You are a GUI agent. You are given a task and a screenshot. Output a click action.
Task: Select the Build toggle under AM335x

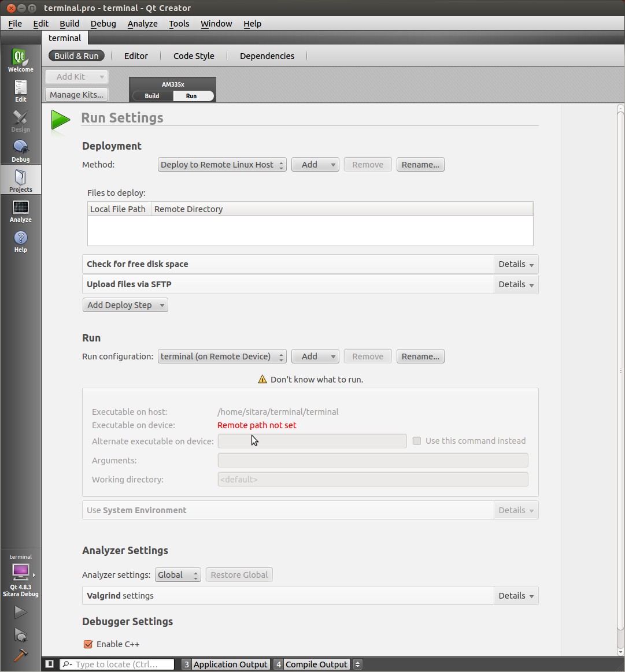pos(152,96)
